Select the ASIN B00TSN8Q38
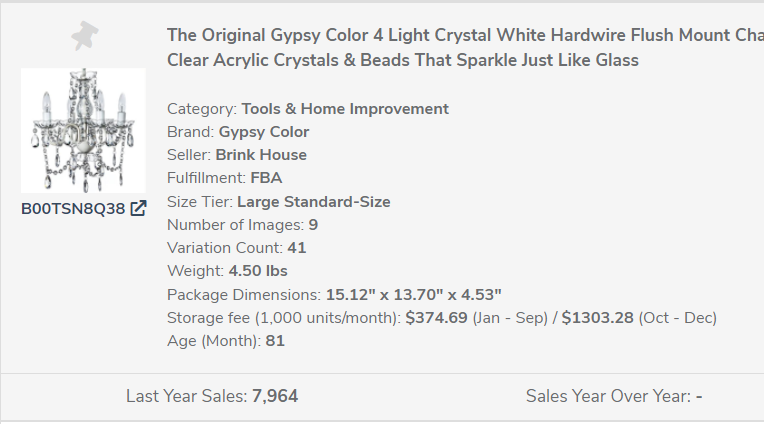The image size is (764, 424). pos(73,209)
